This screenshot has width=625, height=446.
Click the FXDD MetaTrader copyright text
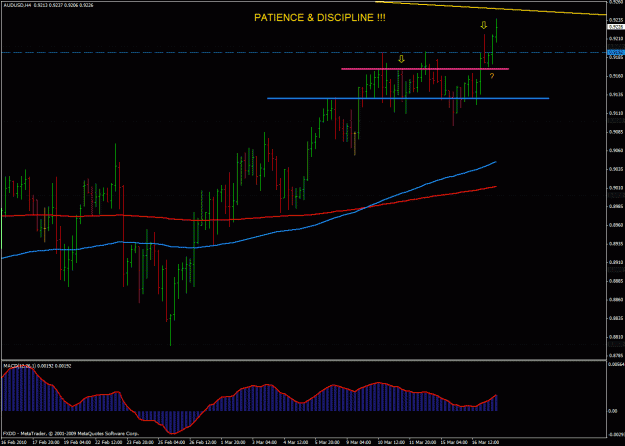(71, 433)
